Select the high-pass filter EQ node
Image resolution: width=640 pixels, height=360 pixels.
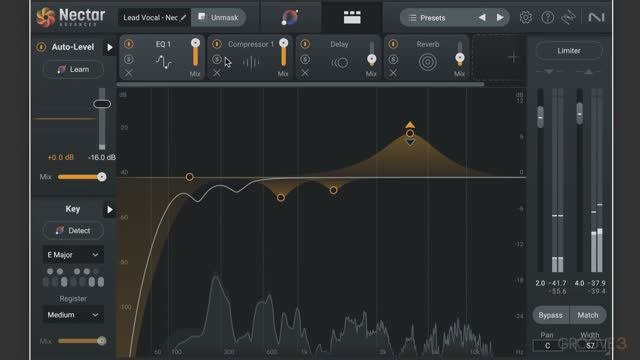tap(189, 177)
